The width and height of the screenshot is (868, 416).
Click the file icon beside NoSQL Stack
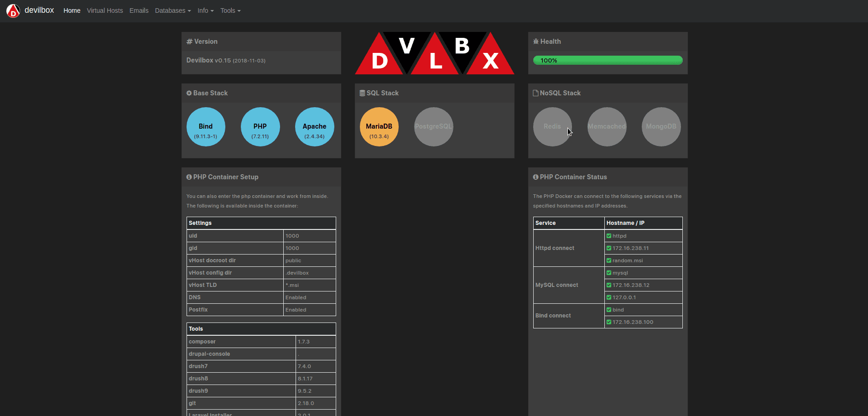[x=536, y=93]
